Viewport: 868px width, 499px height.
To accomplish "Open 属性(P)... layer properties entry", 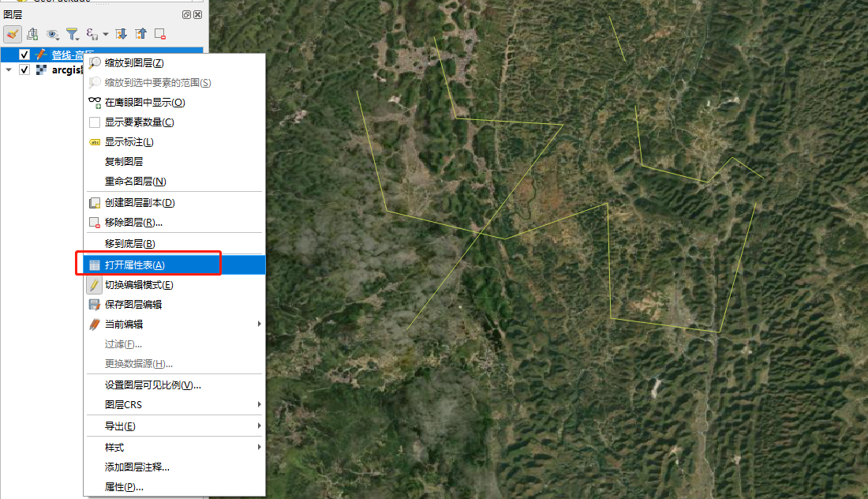I will (x=174, y=487).
